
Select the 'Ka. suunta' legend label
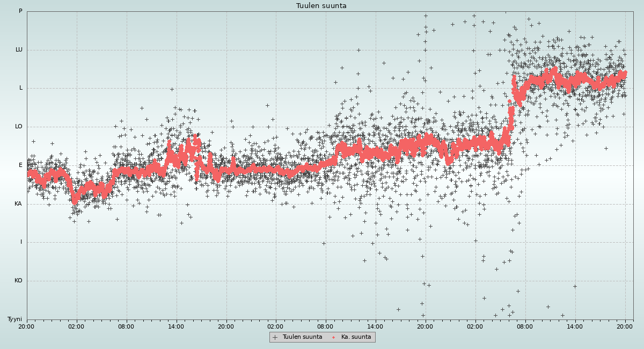(356, 337)
